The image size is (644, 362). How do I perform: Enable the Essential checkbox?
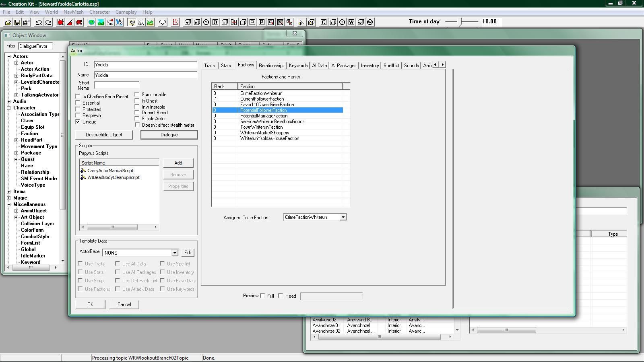(78, 103)
